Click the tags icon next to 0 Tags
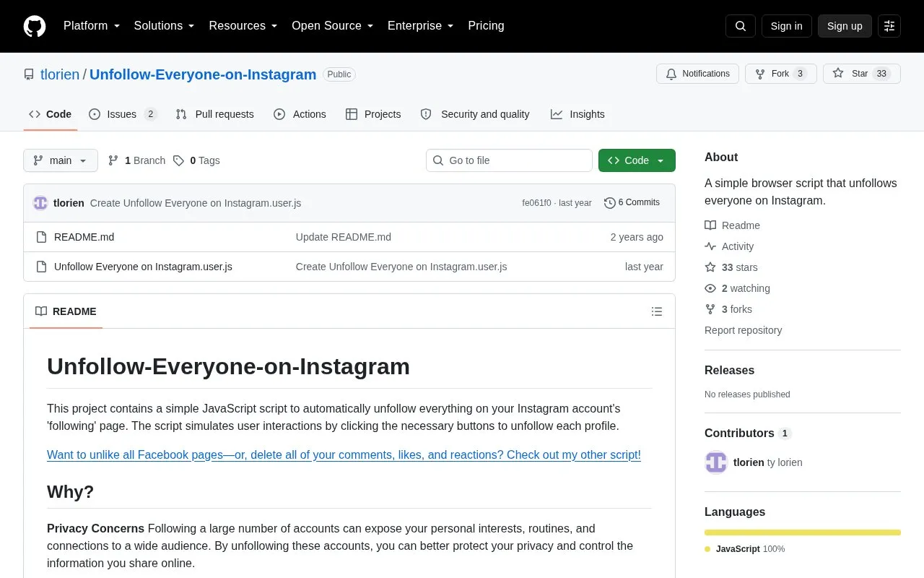 click(178, 160)
